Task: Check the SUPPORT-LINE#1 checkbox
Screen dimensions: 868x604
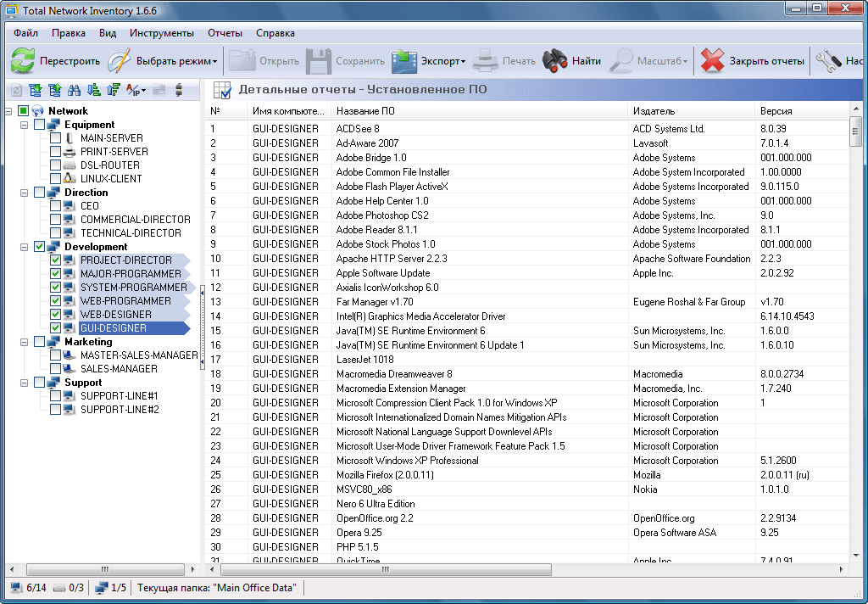Action: [x=55, y=395]
